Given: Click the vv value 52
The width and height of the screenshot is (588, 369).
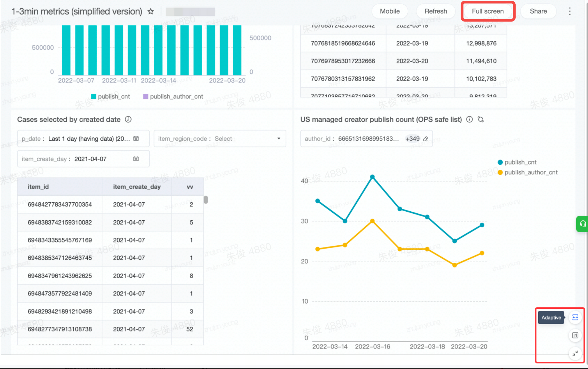Looking at the screenshot, I should pos(190,329).
